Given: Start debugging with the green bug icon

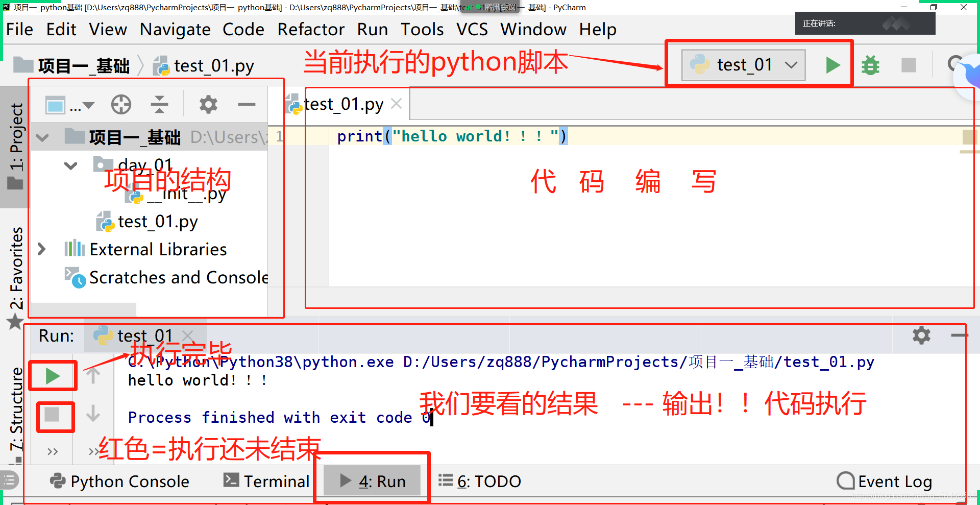Looking at the screenshot, I should [870, 65].
